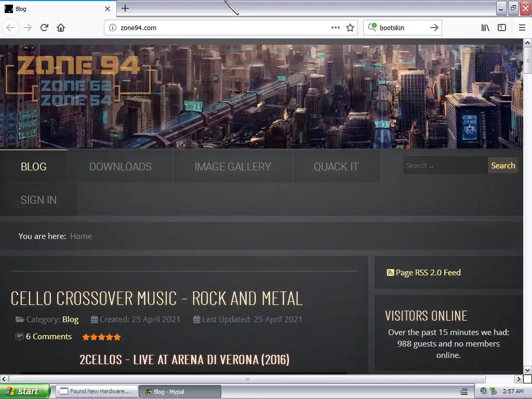The image size is (532, 399).
Task: Restore down the browser window
Action: pyautogui.click(x=513, y=8)
